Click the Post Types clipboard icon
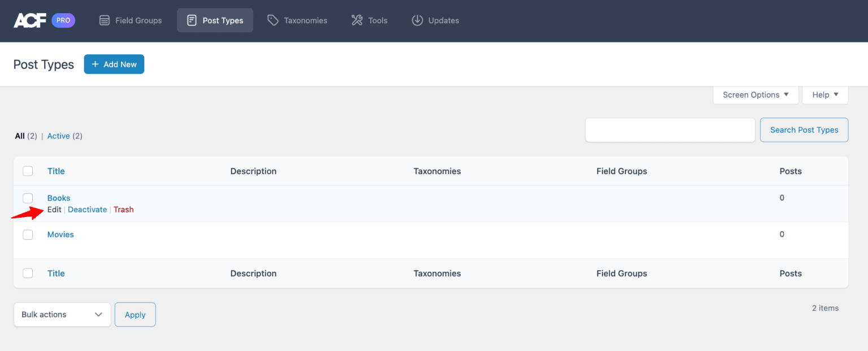 click(193, 20)
